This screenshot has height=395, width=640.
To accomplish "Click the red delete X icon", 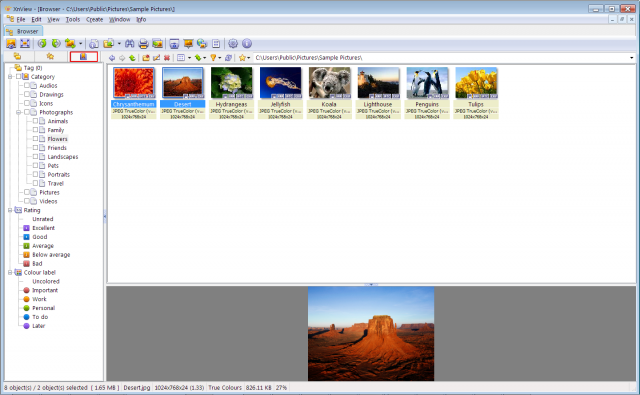I will 167,58.
